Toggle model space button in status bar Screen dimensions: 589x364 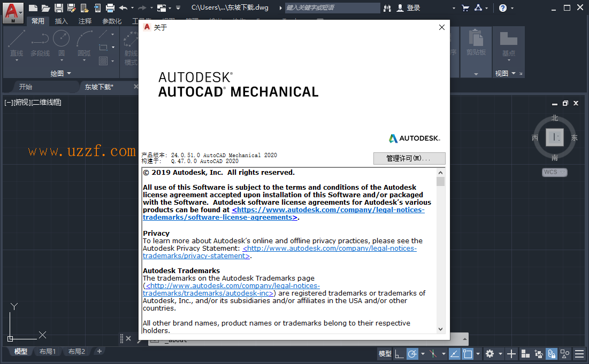point(385,353)
